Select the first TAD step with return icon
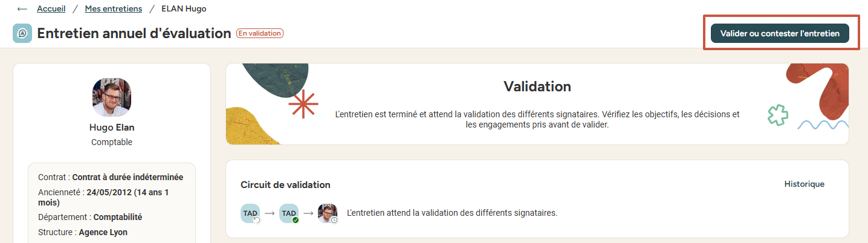This screenshot has width=868, height=243. point(251,213)
